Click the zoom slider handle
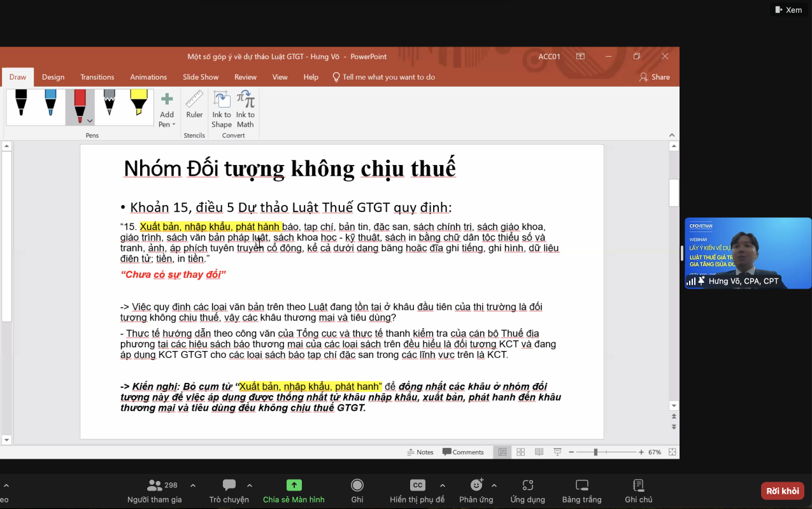This screenshot has height=509, width=812. click(595, 452)
